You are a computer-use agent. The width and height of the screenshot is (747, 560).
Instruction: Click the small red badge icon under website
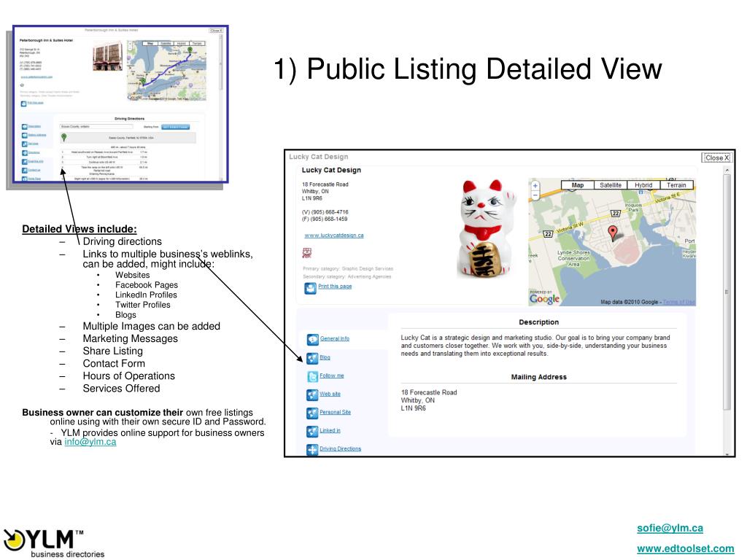[307, 252]
